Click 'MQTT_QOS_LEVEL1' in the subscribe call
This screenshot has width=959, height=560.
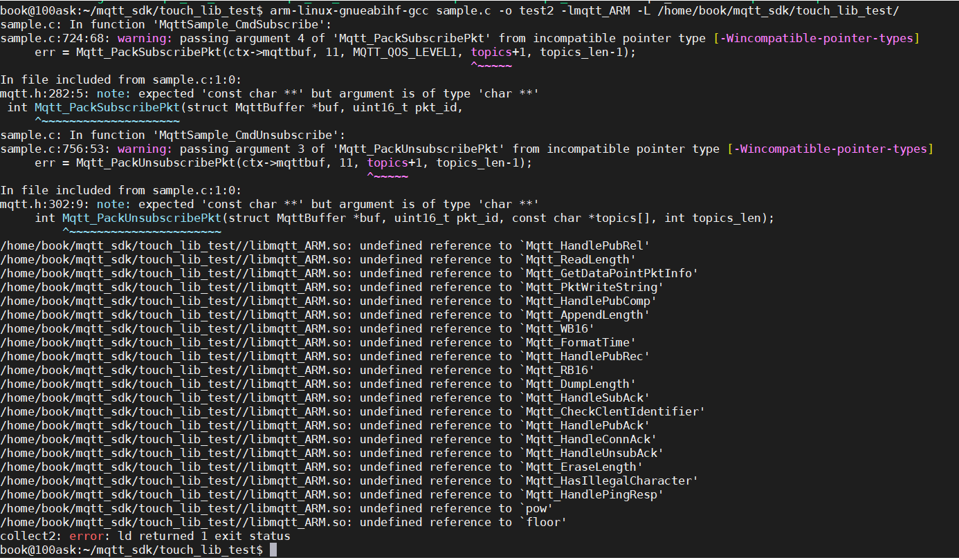pos(405,52)
